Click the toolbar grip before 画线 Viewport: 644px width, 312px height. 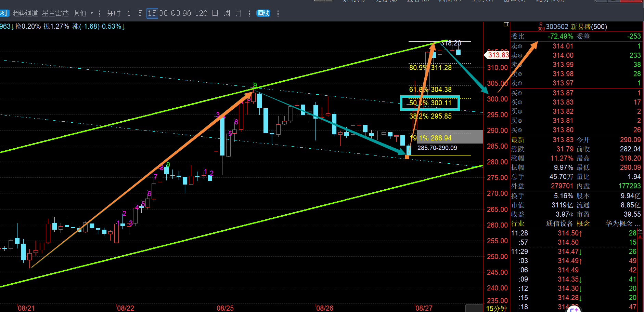249,13
